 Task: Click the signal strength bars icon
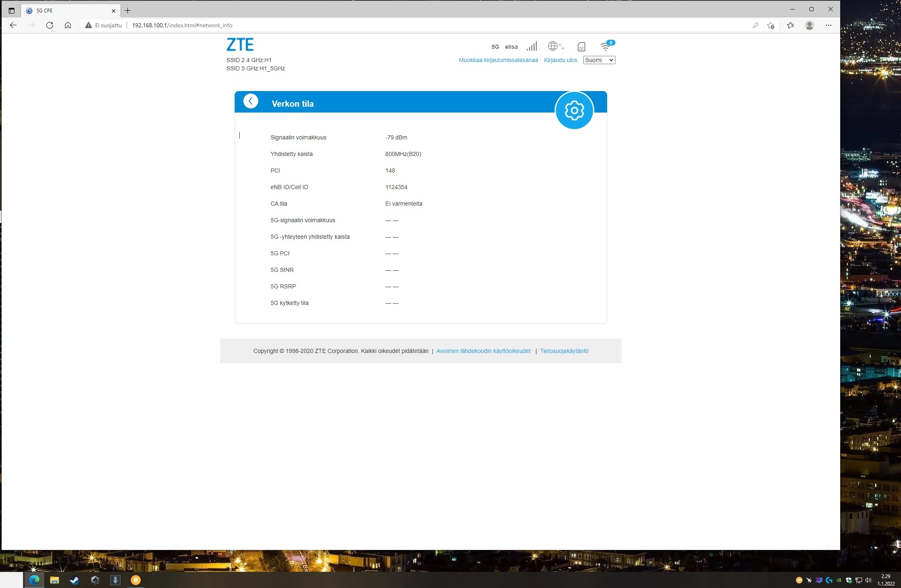click(x=532, y=46)
